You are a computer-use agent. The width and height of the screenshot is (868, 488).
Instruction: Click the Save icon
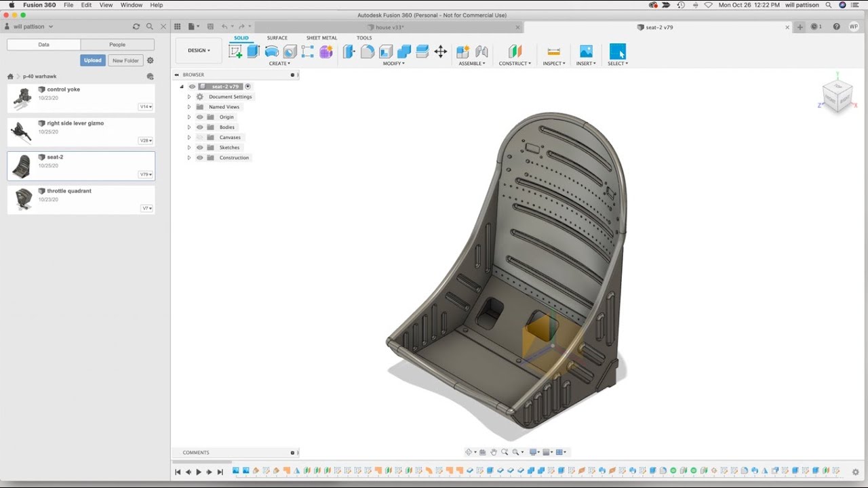point(210,26)
